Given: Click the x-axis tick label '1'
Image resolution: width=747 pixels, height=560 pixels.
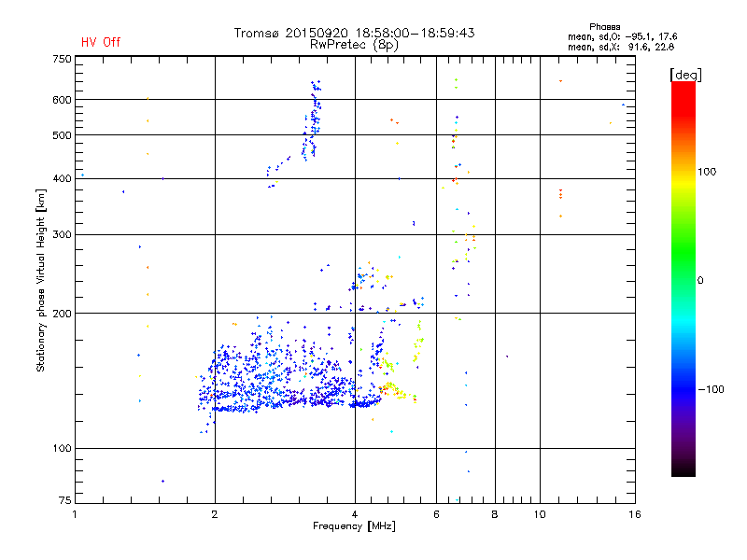Looking at the screenshot, I should pyautogui.click(x=75, y=514).
